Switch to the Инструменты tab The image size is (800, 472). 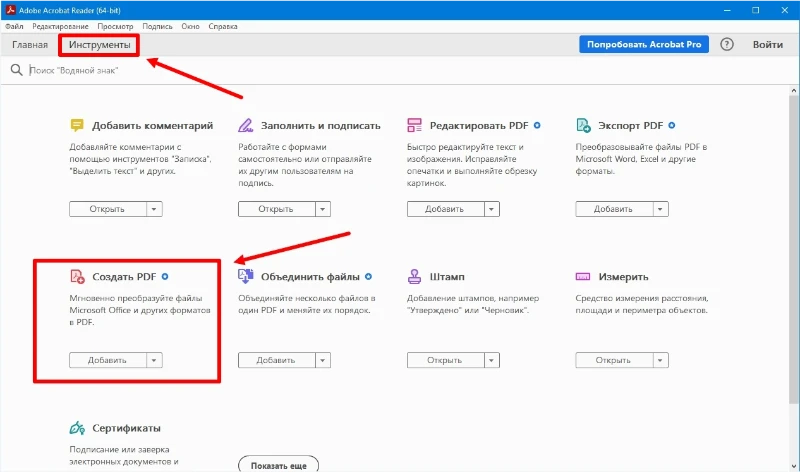[x=99, y=45]
